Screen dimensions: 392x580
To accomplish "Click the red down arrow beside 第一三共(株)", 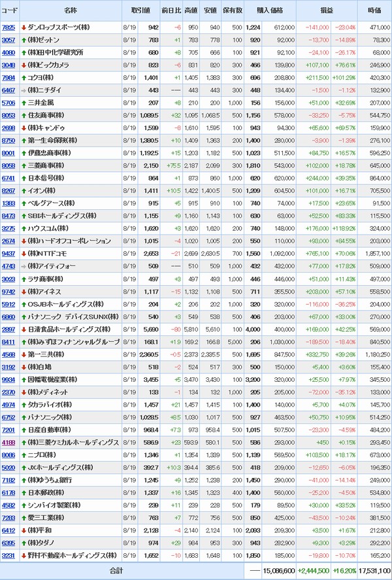I will pos(24,354).
